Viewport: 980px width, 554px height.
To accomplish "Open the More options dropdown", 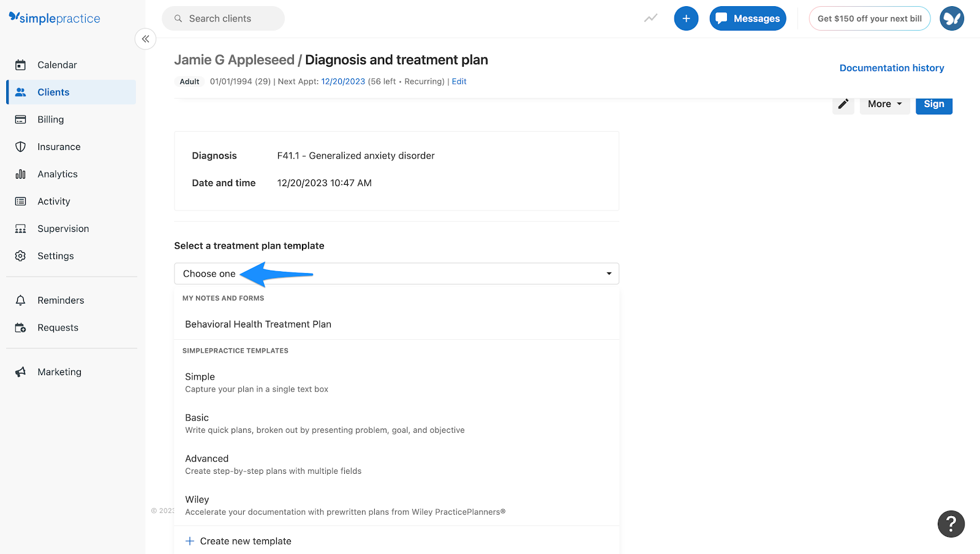I will click(884, 103).
